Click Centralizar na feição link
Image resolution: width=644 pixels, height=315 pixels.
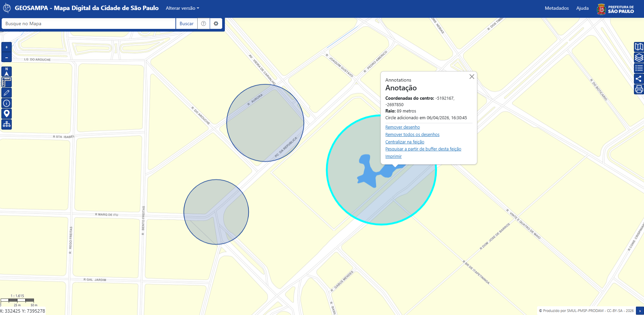[405, 142]
